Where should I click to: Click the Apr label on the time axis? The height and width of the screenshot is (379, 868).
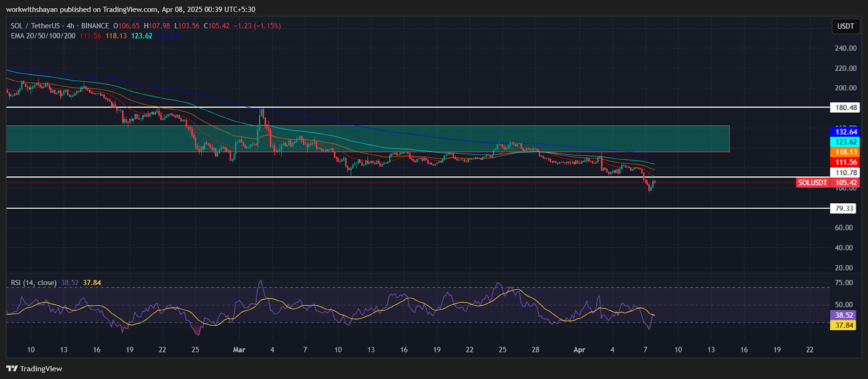[579, 350]
